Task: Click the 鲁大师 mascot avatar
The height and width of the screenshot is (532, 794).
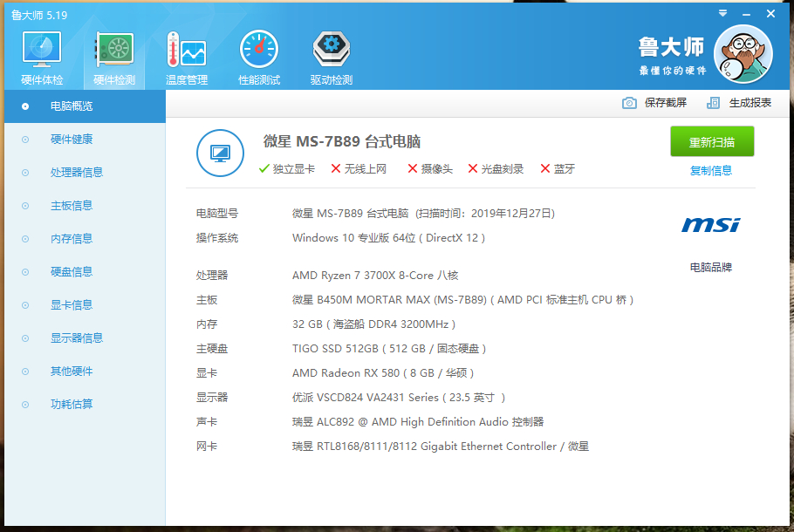Action: pos(743,54)
